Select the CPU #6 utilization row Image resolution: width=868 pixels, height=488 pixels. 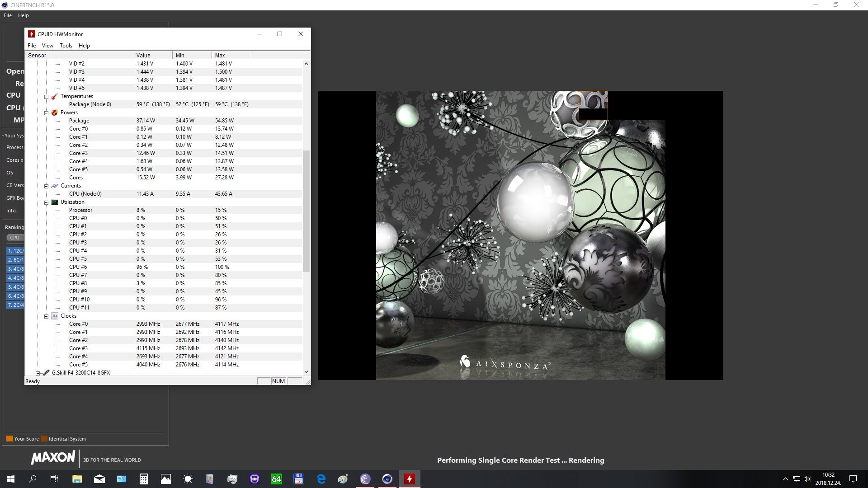pyautogui.click(x=164, y=267)
